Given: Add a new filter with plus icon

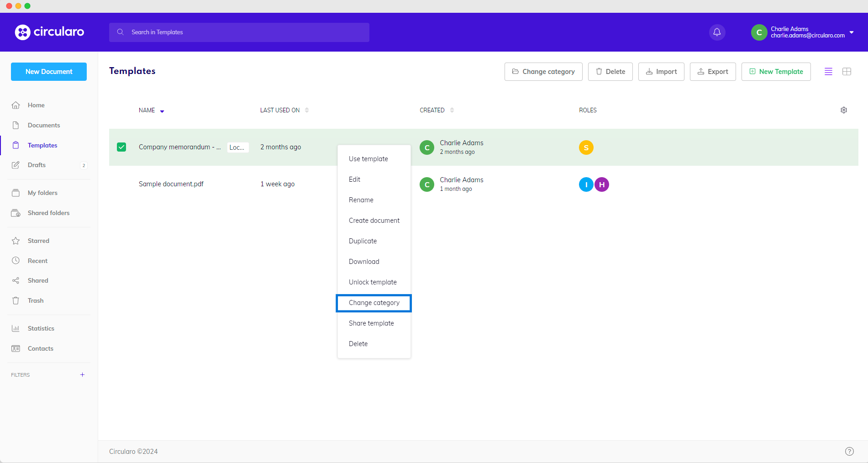Looking at the screenshot, I should [82, 374].
